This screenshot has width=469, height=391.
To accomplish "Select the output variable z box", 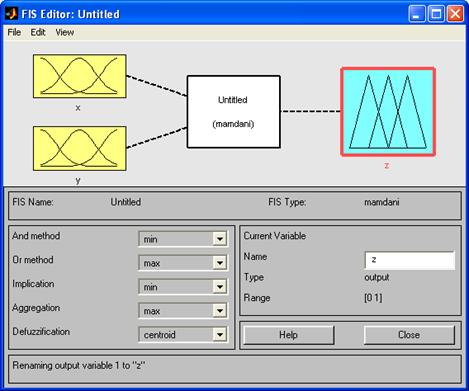I will click(388, 112).
